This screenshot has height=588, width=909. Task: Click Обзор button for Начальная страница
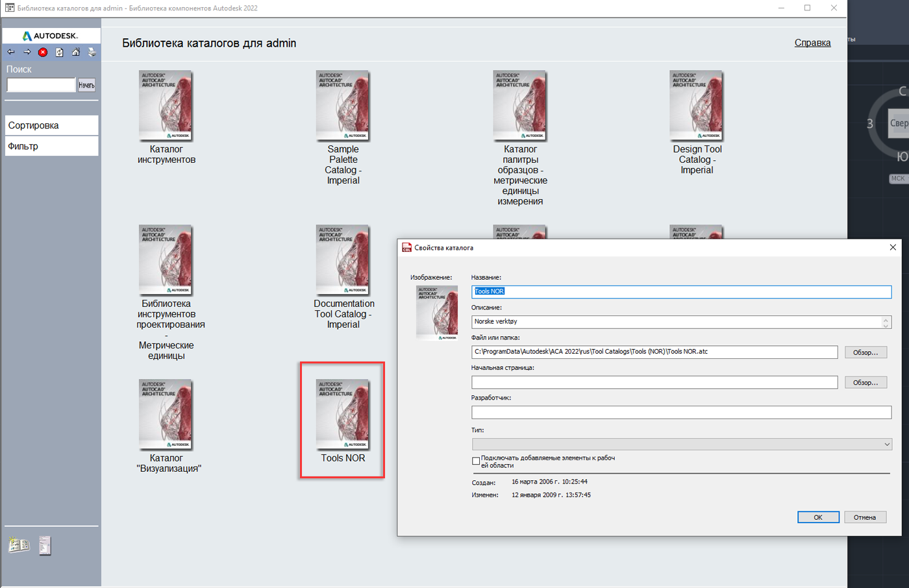pyautogui.click(x=865, y=382)
